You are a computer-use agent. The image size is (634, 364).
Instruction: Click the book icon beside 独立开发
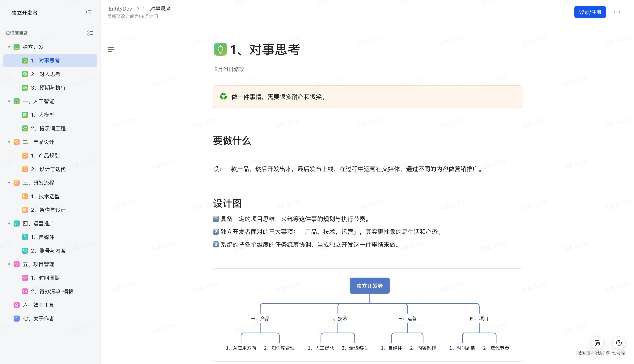[16, 47]
